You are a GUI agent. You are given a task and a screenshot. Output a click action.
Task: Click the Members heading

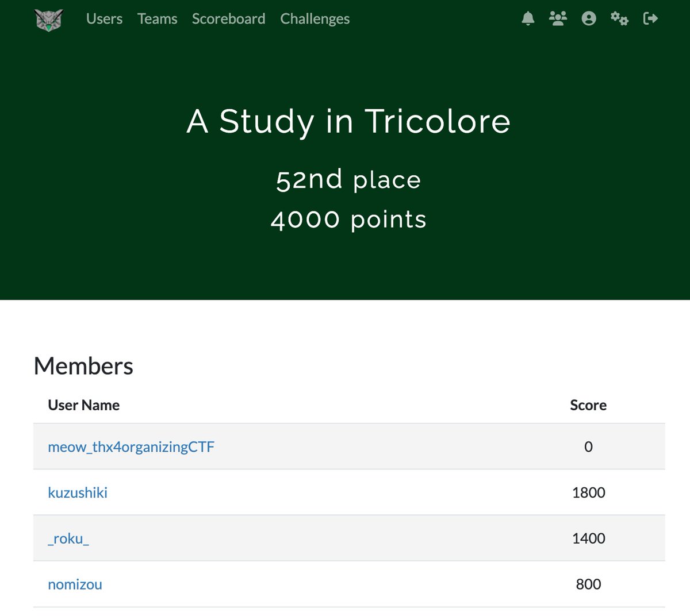(83, 366)
